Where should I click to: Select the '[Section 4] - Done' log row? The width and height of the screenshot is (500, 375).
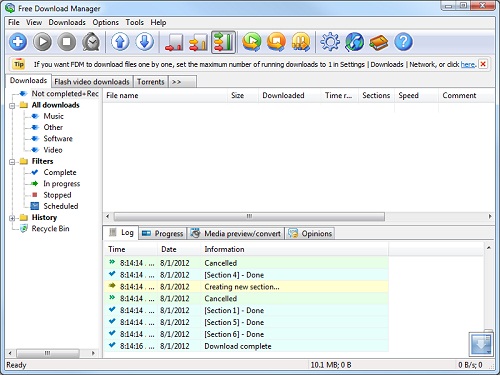247,275
